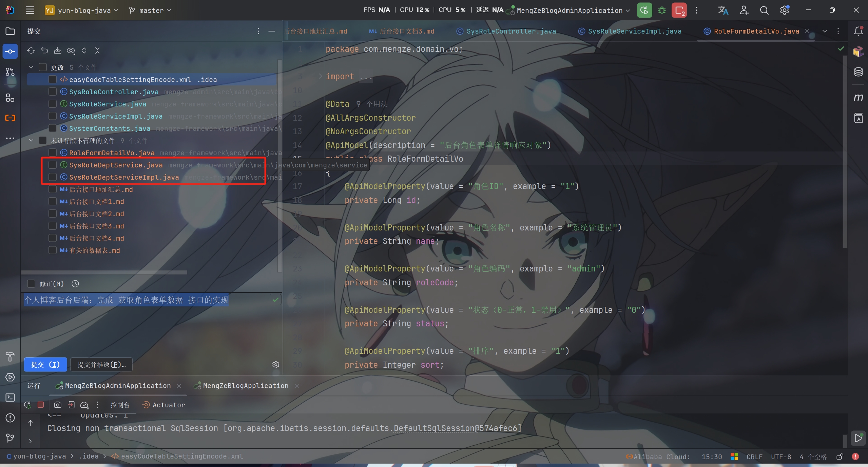The width and height of the screenshot is (868, 467).
Task: Switch to the SysRoleServiceImpl.java editor tab
Action: (630, 31)
